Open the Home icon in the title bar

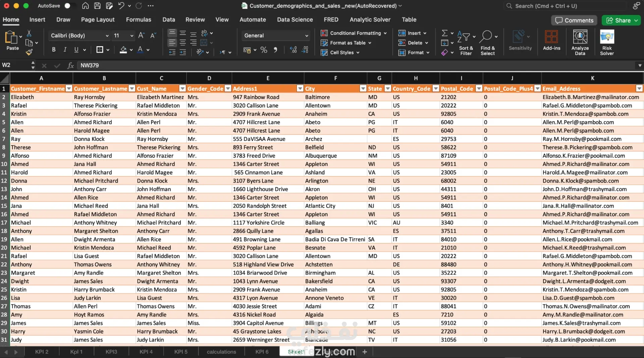(x=86, y=6)
